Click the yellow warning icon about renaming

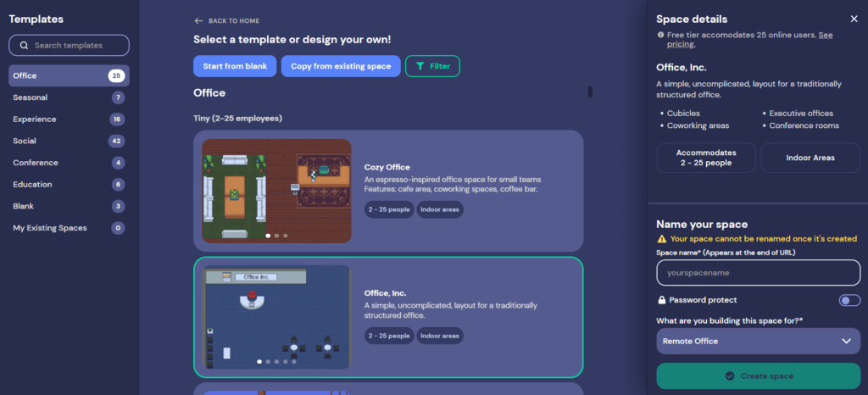point(661,239)
